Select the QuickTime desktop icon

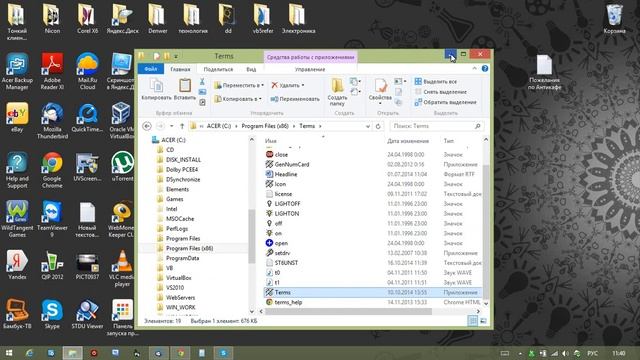tap(87, 118)
